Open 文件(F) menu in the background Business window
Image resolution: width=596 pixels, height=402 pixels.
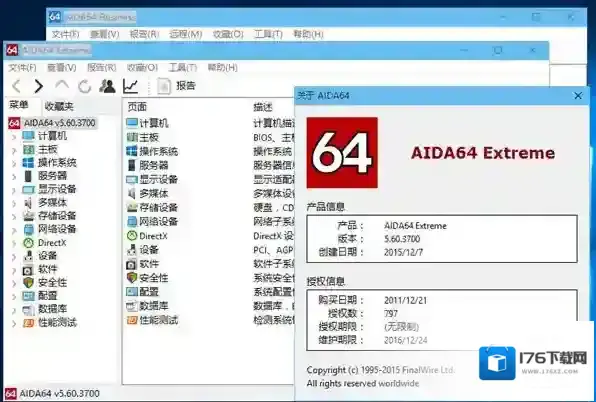[x=65, y=34]
